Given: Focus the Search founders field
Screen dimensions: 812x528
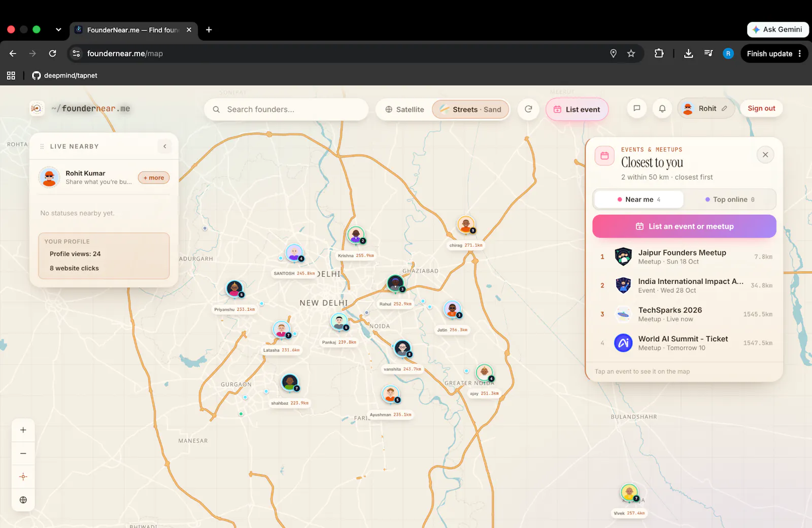Looking at the screenshot, I should (286, 109).
